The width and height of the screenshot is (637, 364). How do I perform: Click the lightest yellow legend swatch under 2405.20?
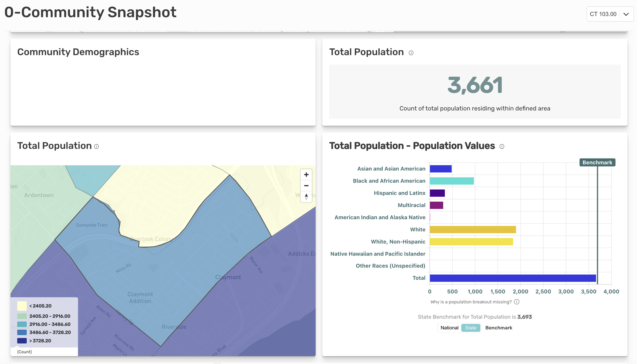[22, 306]
